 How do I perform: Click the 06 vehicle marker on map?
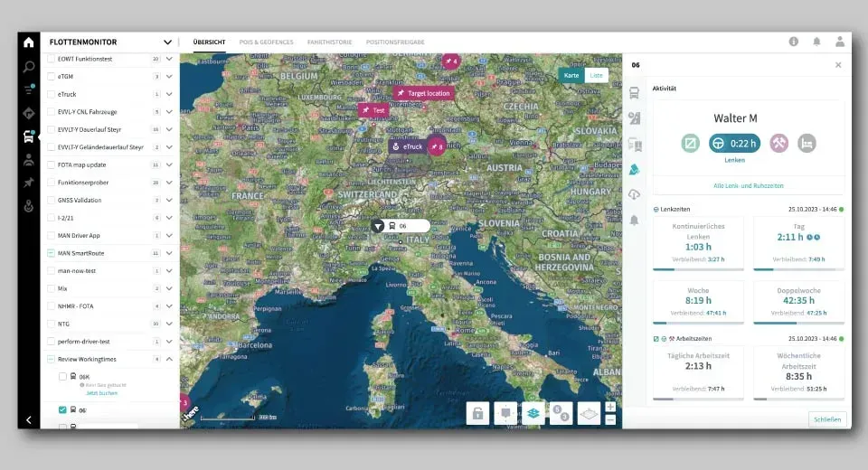(401, 226)
